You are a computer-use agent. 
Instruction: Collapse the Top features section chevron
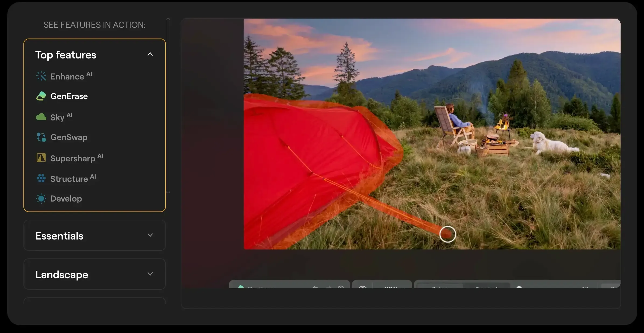[150, 54]
